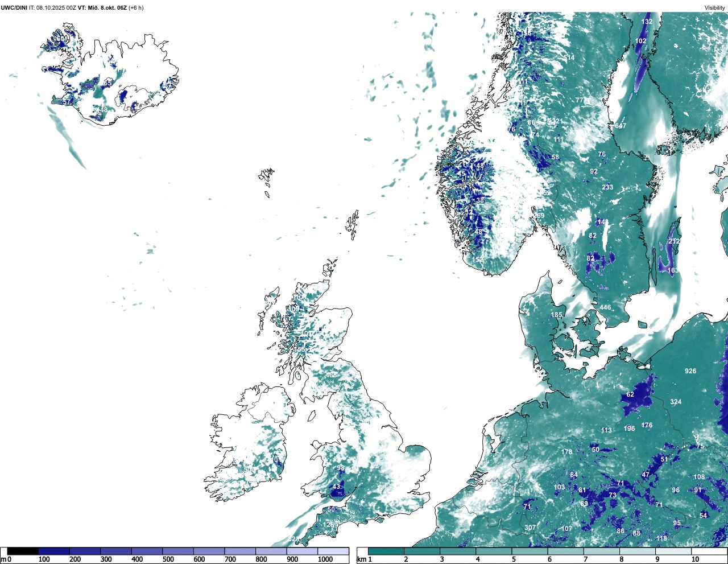Click the '1000' tick on the metre legend
The height and width of the screenshot is (564, 728).
[325, 559]
